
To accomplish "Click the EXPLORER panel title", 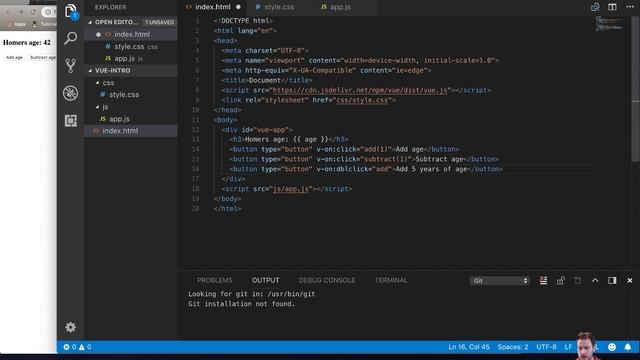I will tap(110, 7).
